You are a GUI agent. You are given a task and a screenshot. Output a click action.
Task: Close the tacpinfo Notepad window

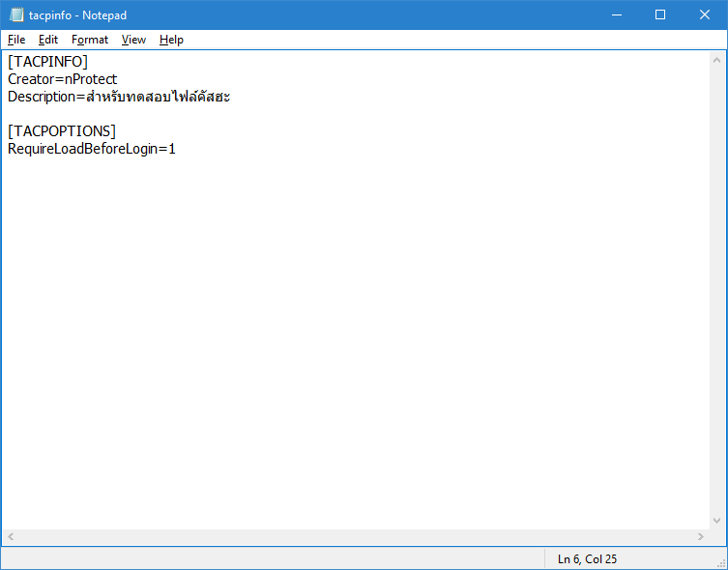click(705, 15)
